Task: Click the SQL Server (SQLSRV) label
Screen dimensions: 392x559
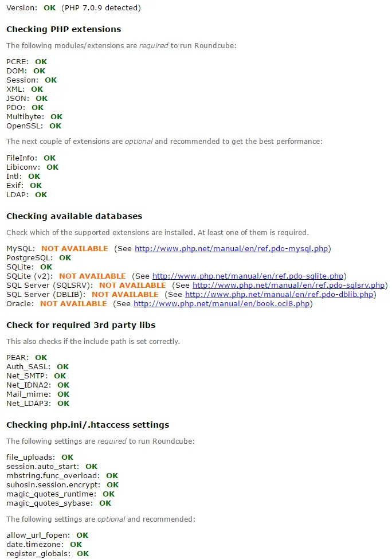Action: pos(49,285)
